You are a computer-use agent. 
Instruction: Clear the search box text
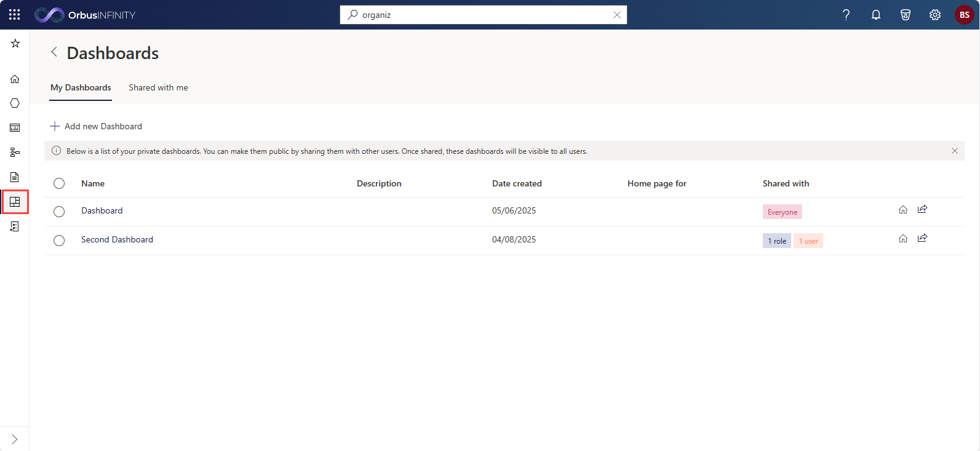[617, 15]
